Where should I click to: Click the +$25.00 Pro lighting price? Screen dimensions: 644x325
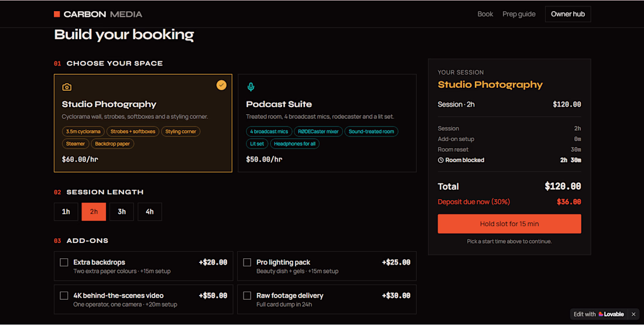396,262
